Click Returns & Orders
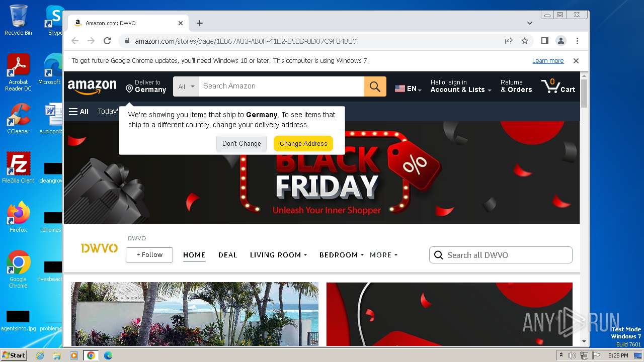The height and width of the screenshot is (362, 644). pyautogui.click(x=516, y=86)
